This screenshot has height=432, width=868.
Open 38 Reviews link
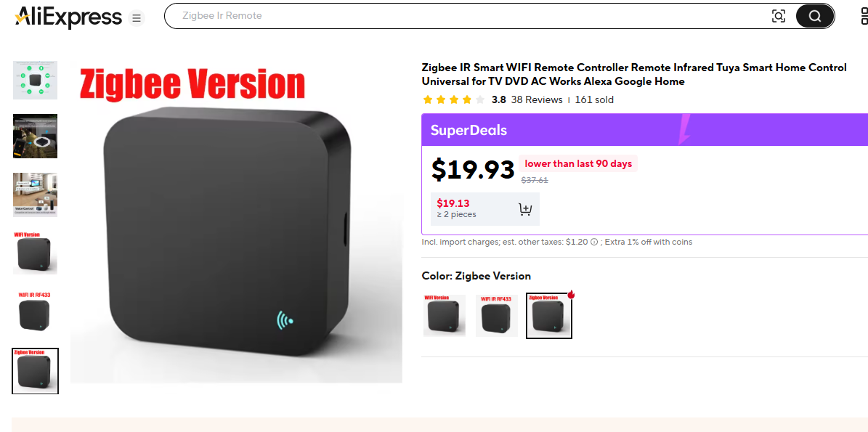536,100
